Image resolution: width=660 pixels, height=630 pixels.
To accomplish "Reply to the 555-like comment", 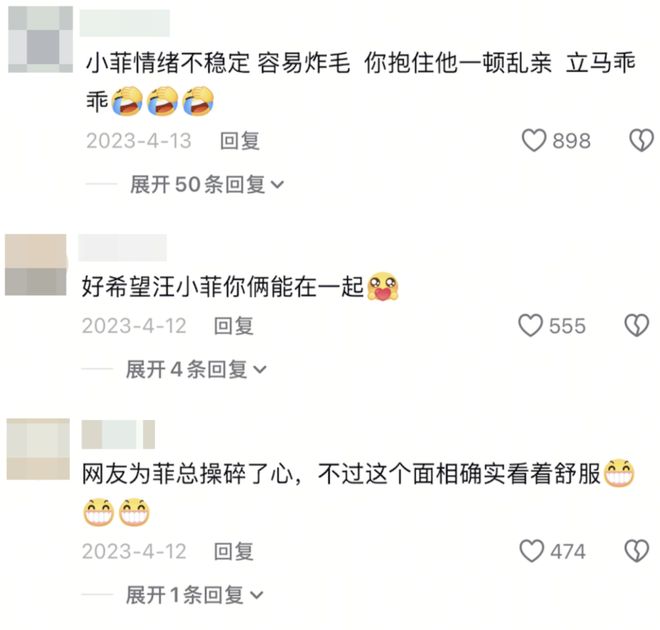I will tap(234, 326).
